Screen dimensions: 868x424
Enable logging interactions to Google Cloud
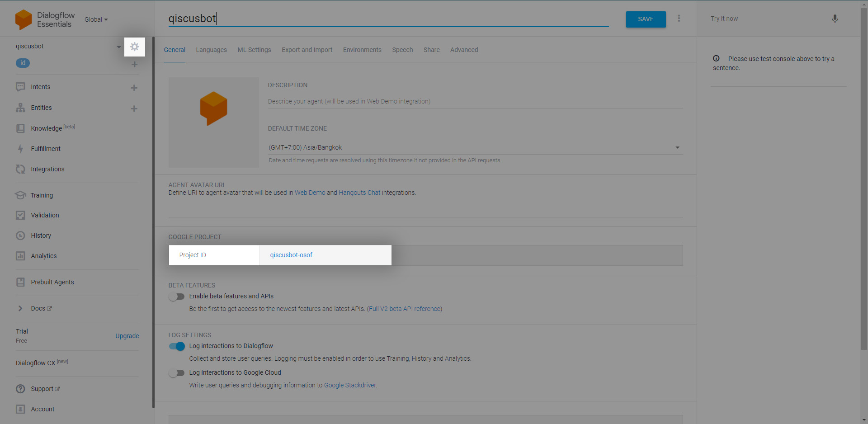tap(176, 372)
